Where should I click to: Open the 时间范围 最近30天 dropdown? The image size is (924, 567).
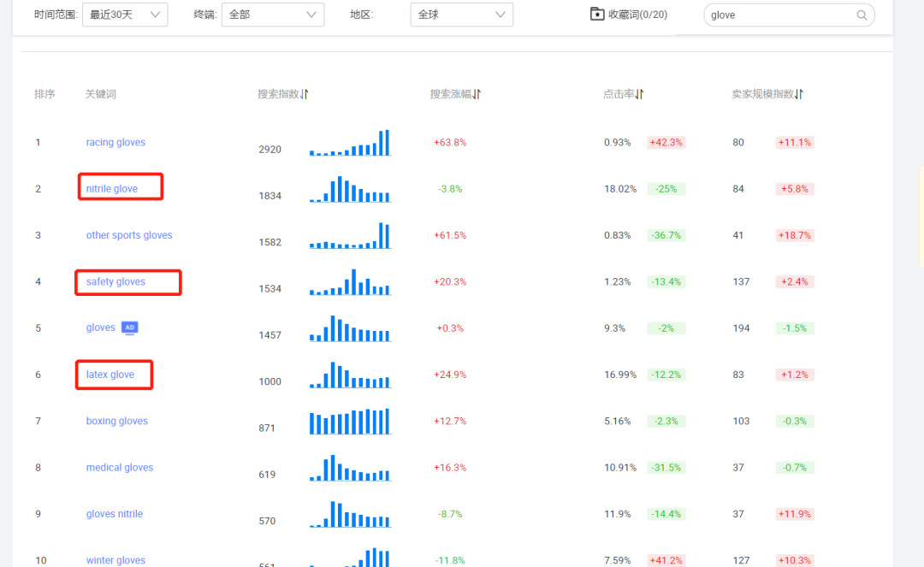(125, 15)
